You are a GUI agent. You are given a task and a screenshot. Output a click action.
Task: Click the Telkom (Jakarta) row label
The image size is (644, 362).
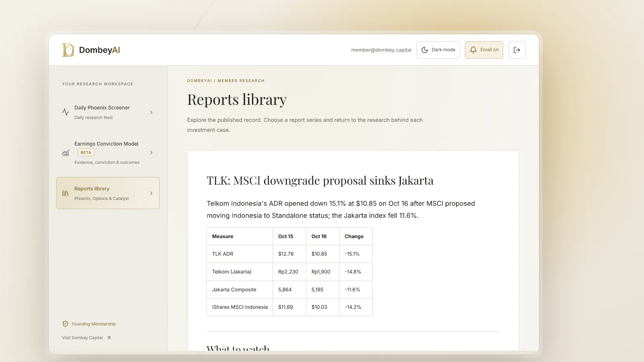pyautogui.click(x=232, y=272)
